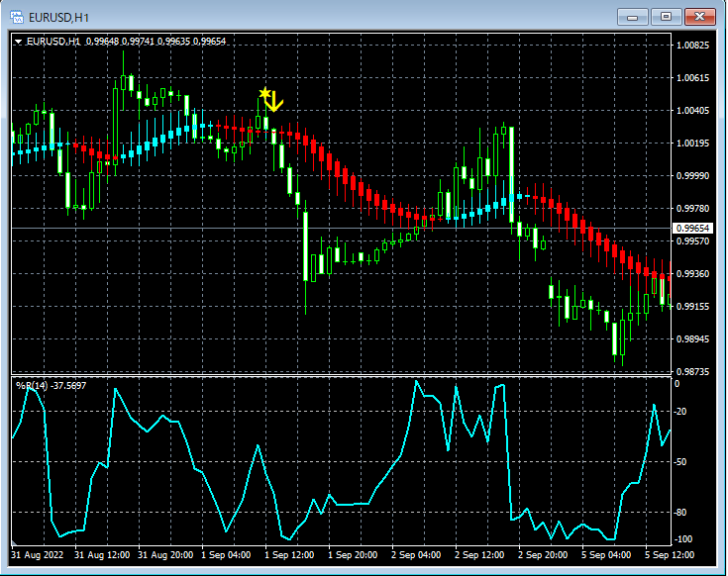
Task: Click the yellow star signal marker
Action: [x=264, y=93]
